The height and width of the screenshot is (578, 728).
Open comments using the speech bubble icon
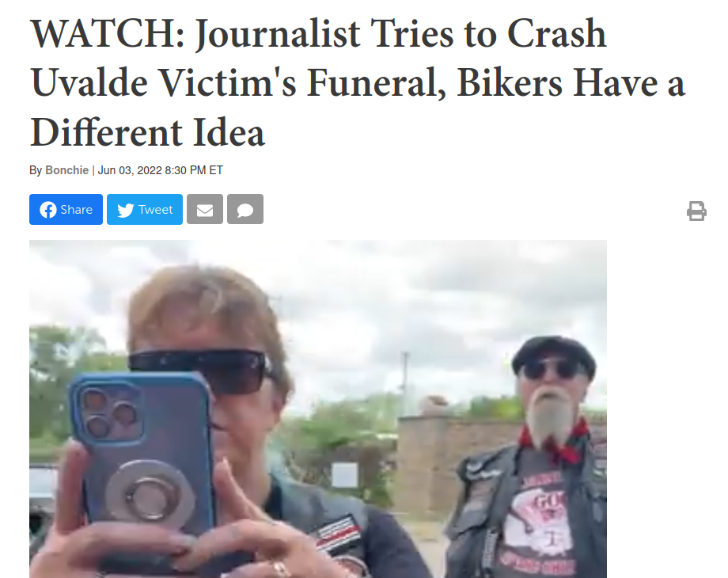coord(245,210)
